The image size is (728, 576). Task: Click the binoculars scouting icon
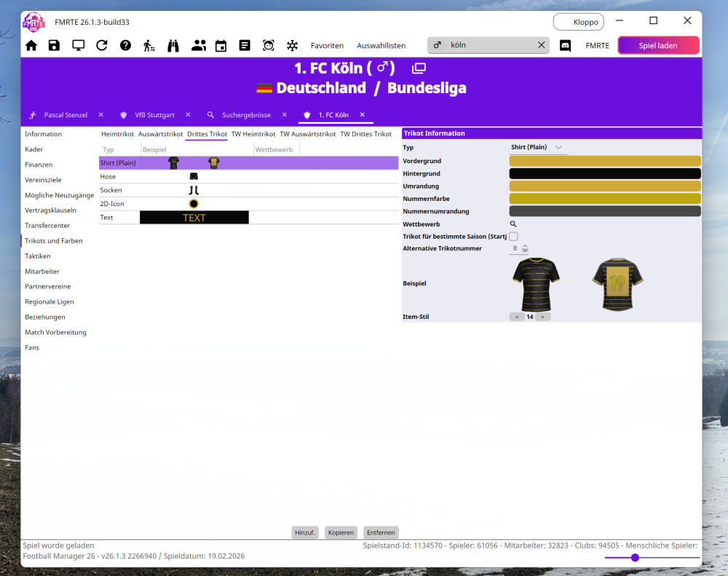(173, 45)
